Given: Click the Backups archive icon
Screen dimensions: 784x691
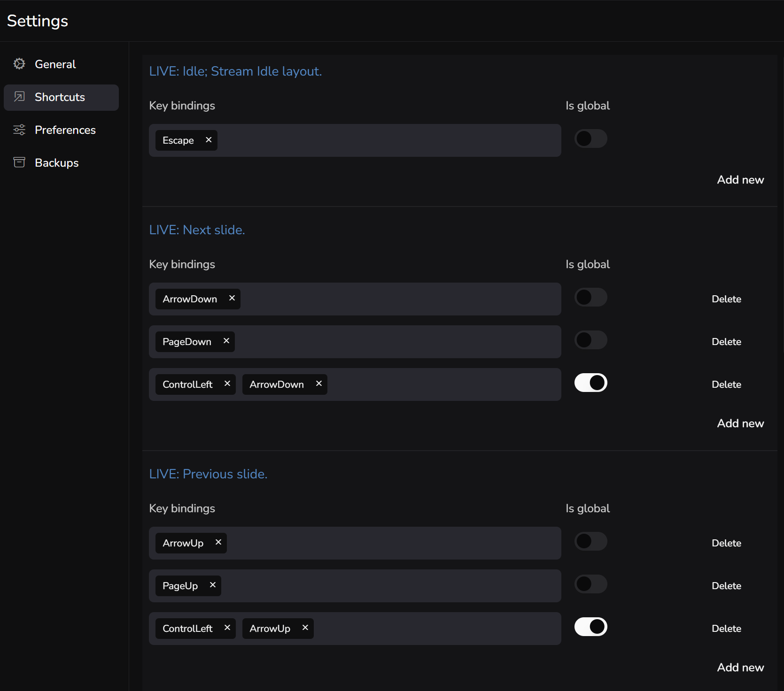Looking at the screenshot, I should pyautogui.click(x=19, y=162).
